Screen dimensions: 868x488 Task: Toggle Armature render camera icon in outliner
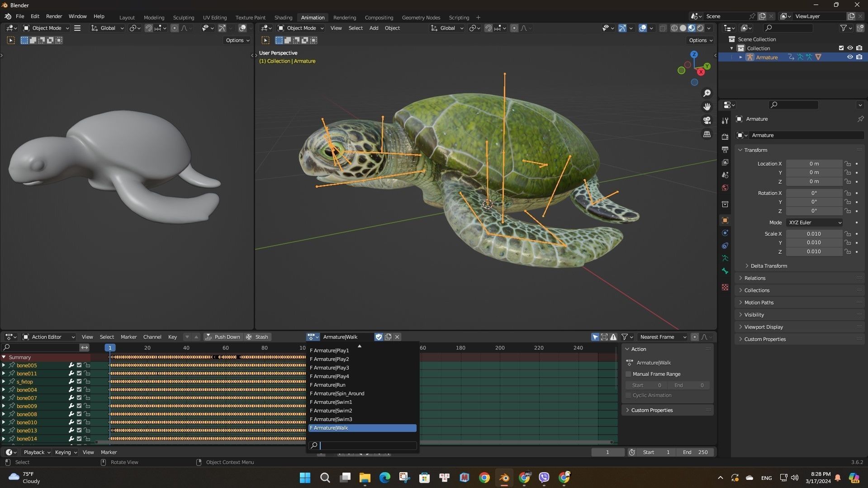coord(859,57)
